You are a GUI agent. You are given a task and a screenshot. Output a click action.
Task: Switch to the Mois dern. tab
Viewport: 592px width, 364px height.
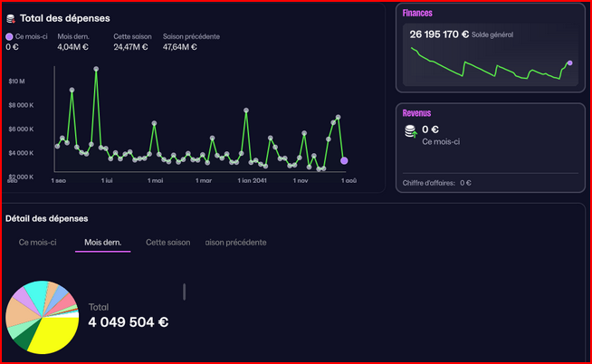pyautogui.click(x=103, y=243)
